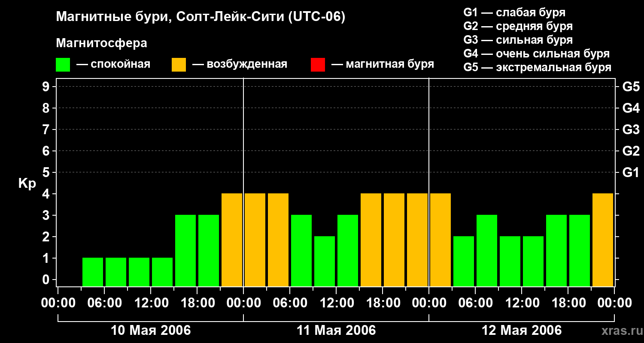Select the 12 Мая 03:00–06:00 Kp 2 bar
The image size is (644, 343).
click(464, 261)
